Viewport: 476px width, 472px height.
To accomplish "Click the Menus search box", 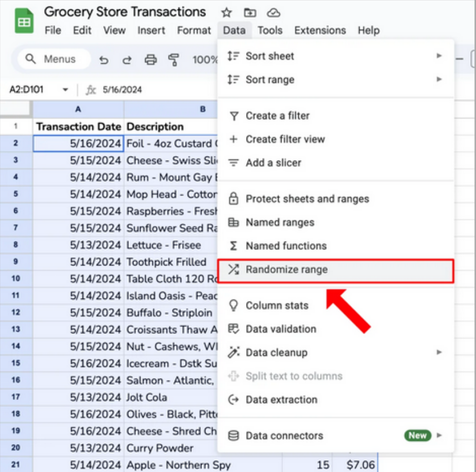I will [54, 59].
